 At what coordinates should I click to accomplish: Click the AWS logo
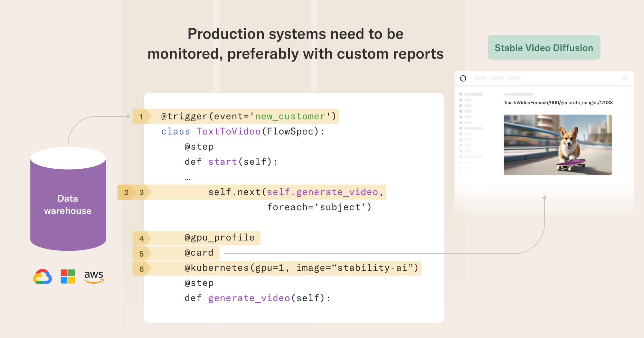click(x=94, y=277)
